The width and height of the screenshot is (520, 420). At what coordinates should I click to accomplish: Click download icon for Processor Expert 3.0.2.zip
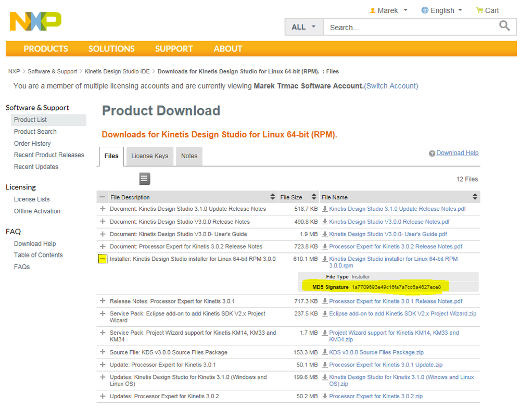(325, 397)
